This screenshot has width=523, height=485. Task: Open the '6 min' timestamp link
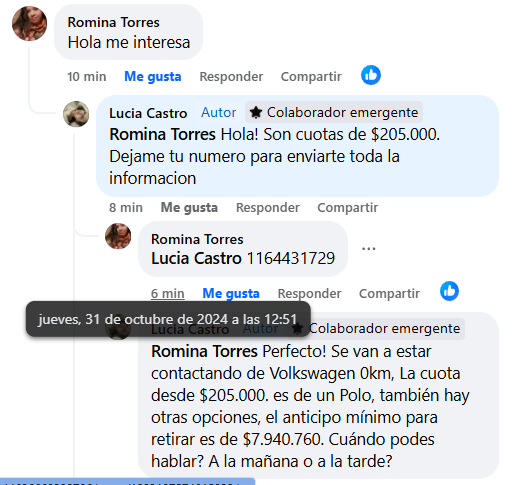pyautogui.click(x=167, y=294)
